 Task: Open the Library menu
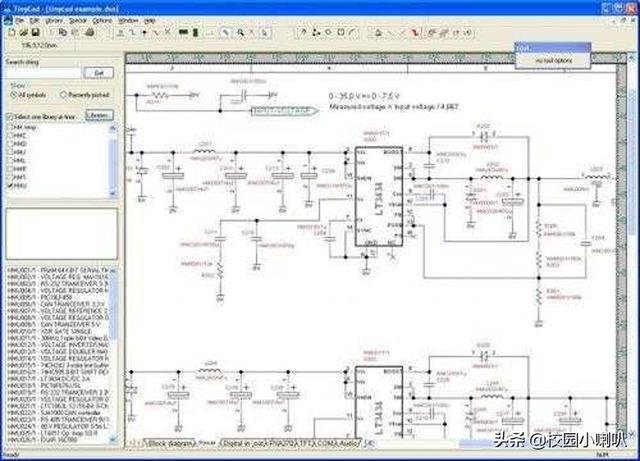pos(50,20)
